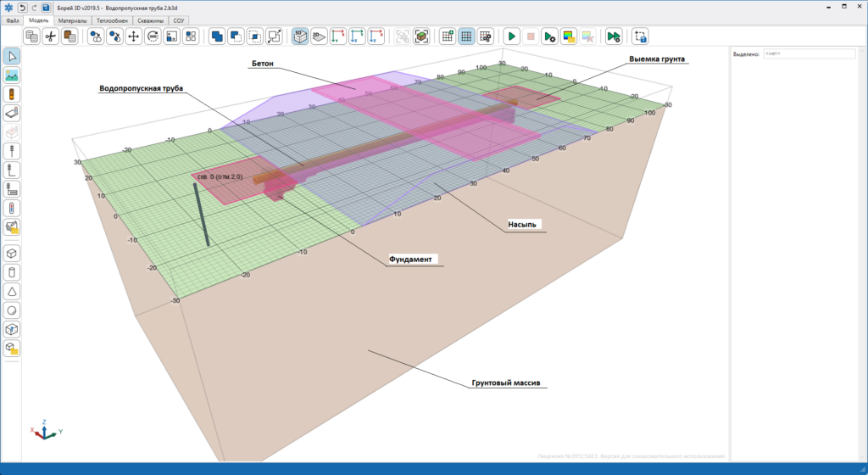Add a sphere primitive from the sidebar
868x475 pixels.
pos(12,310)
